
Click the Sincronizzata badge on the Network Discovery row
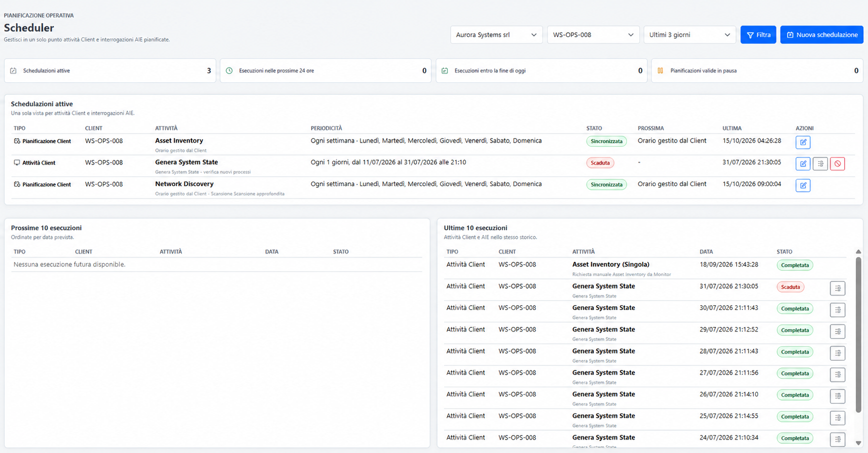coord(606,184)
